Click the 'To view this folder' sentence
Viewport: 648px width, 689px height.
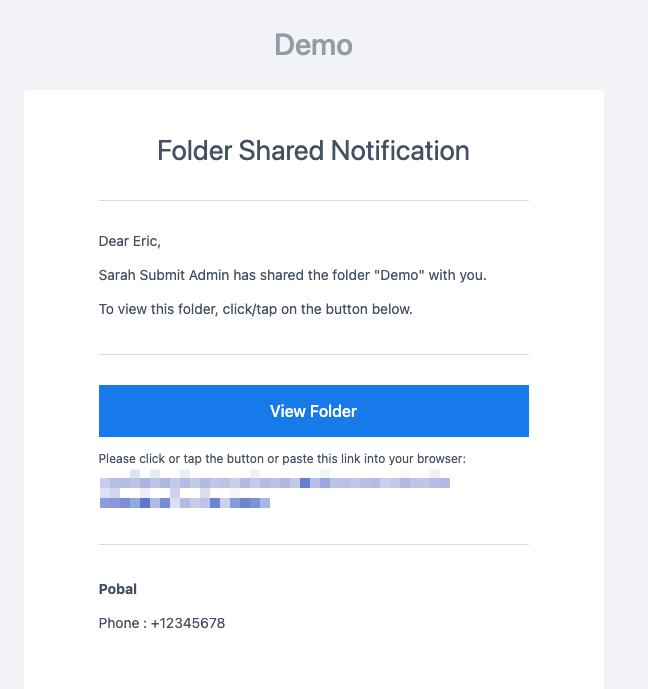tap(255, 309)
